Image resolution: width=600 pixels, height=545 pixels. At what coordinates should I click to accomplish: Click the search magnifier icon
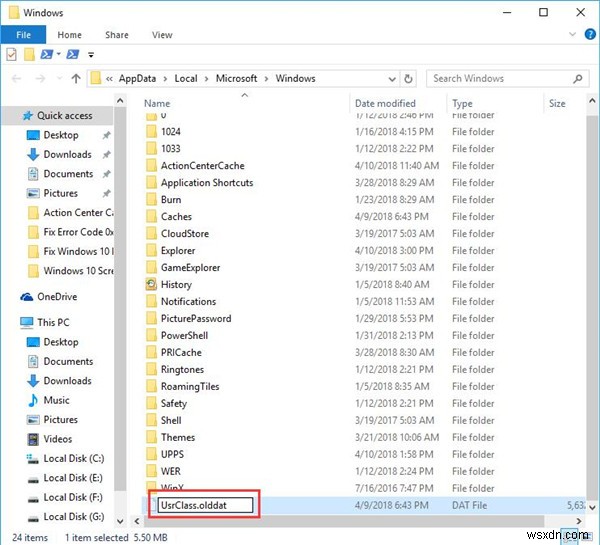click(578, 79)
